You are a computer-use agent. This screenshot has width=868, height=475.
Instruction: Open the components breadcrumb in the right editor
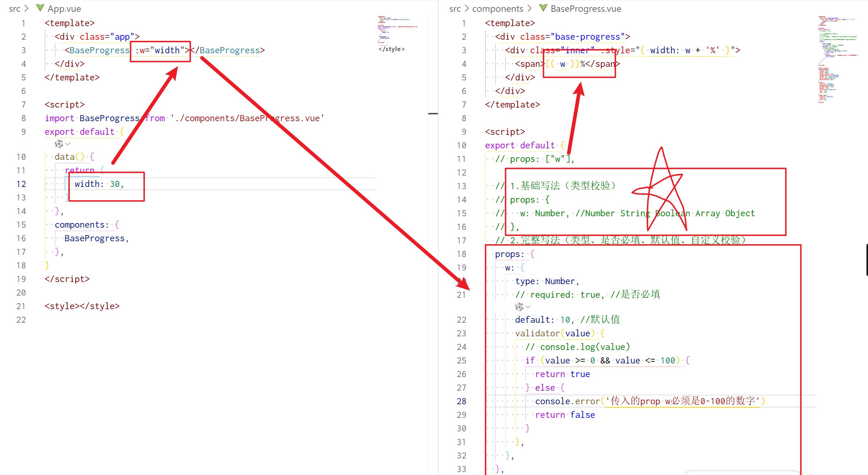click(x=497, y=9)
